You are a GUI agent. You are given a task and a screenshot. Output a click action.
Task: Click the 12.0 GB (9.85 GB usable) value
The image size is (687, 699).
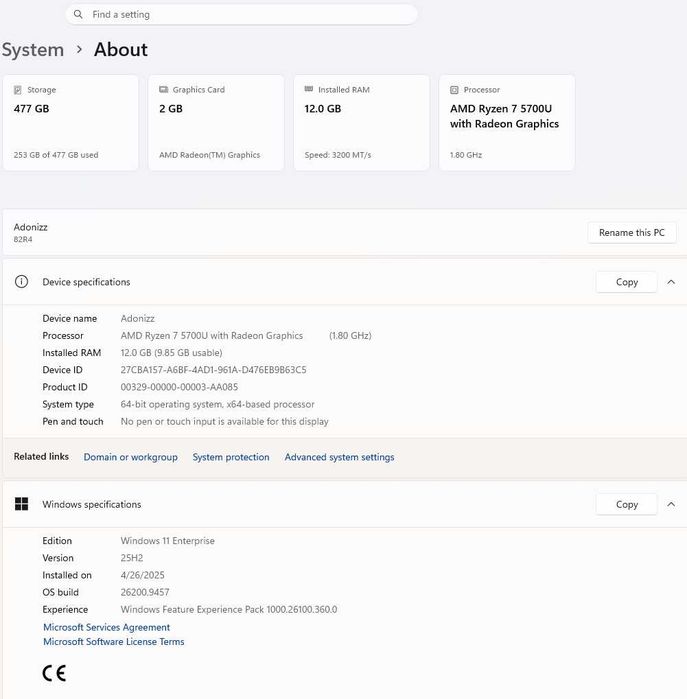click(x=171, y=353)
